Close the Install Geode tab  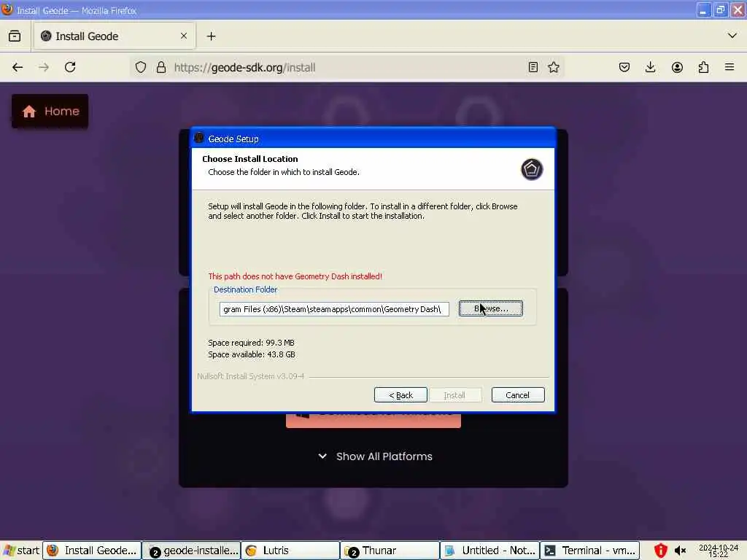coord(184,36)
